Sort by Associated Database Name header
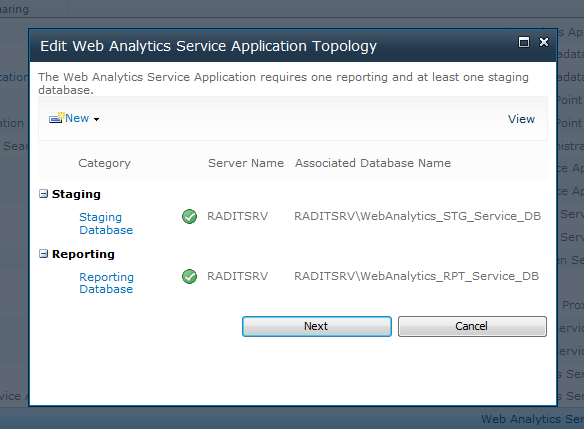This screenshot has height=429, width=584. click(x=373, y=163)
